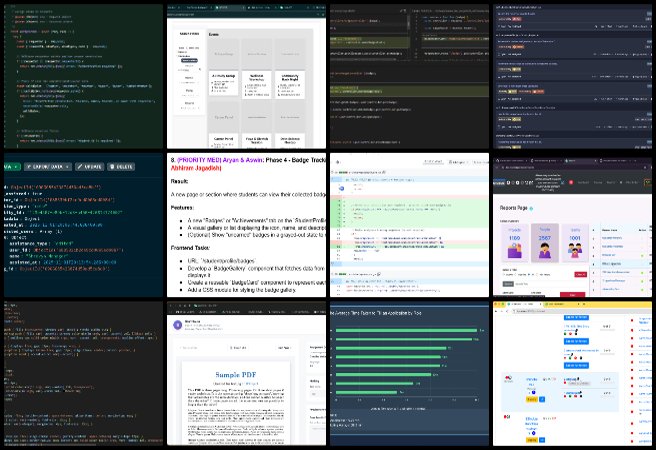Viewport: 656px width, 450px height.
Task: Click the browser back arrow above the blue buttons list
Action: tap(497, 311)
